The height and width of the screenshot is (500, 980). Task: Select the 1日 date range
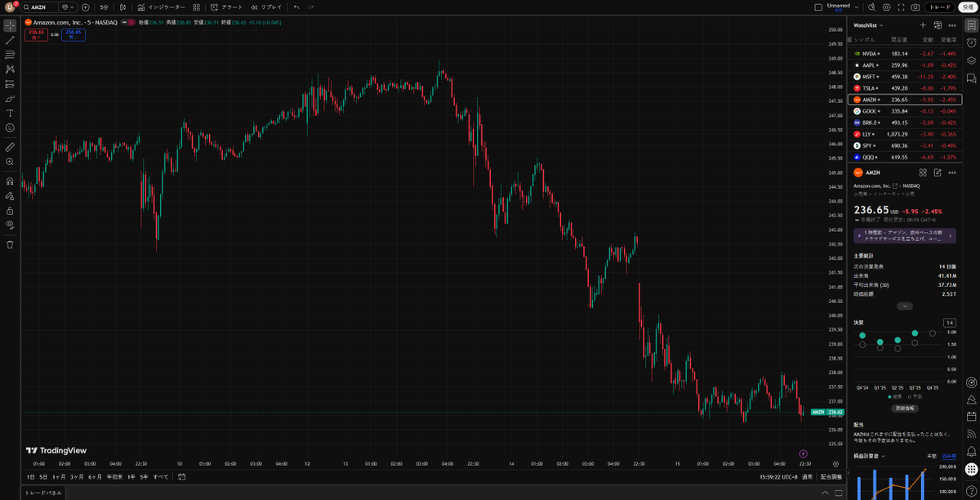(31, 476)
